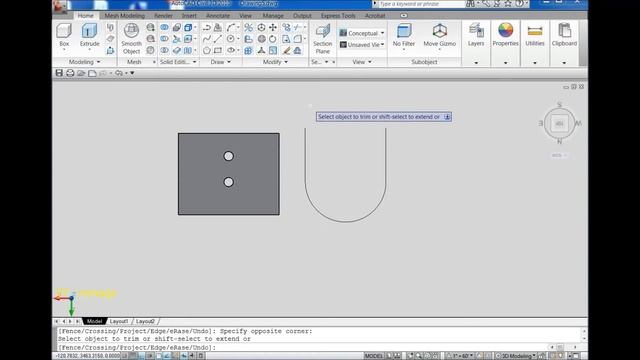Click the Help question mark icon

point(519,4)
